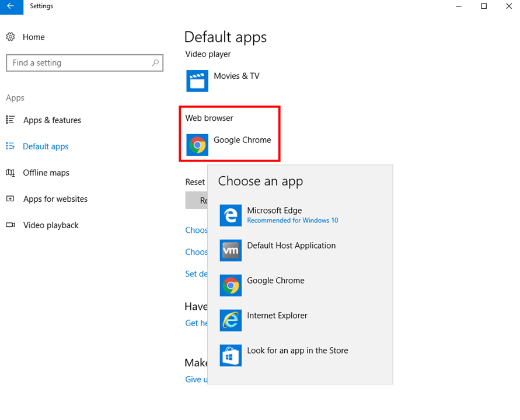Viewport: 520px width, 420px height.
Task: Choose the VMware Default Host Application icon
Action: pos(231,250)
